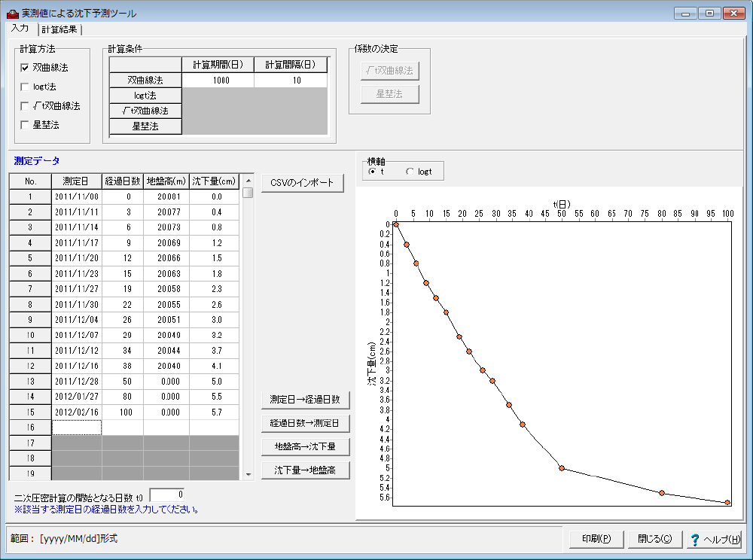Switch to the 入力 tab
753x560 pixels.
20,29
